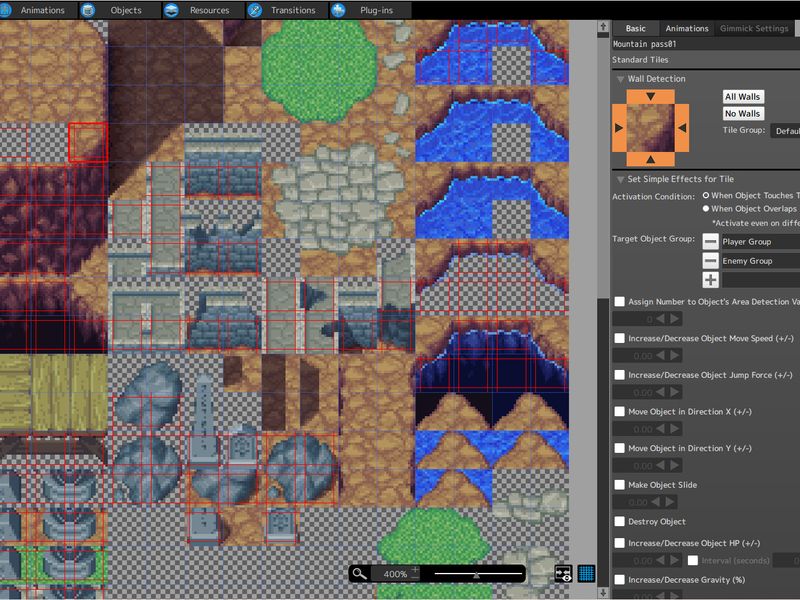Increase zoom with the plus button
Viewport: 800px width, 600px height.
[415, 569]
